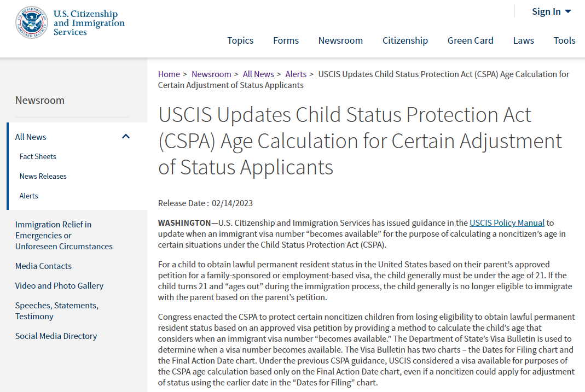
Task: Open the Laws menu
Action: tap(524, 40)
